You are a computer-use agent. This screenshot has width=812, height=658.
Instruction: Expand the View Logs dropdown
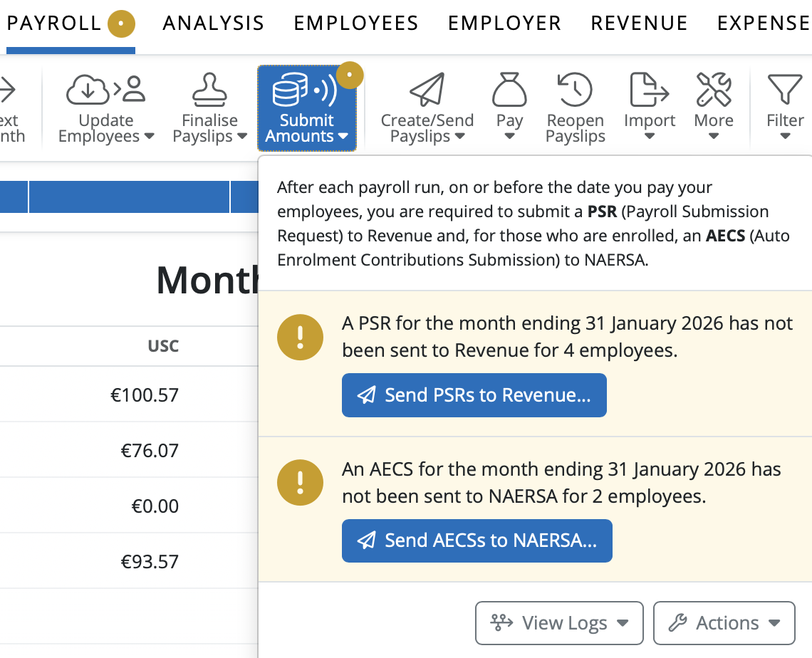point(559,623)
